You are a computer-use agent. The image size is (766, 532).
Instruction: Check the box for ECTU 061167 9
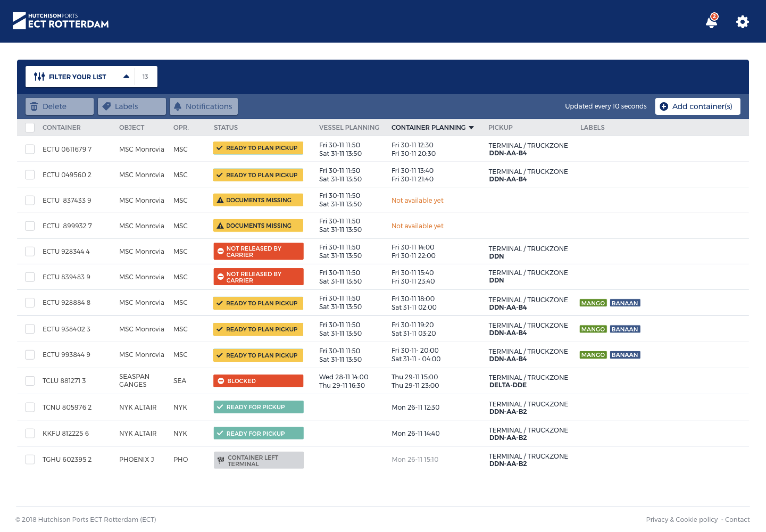pos(30,149)
